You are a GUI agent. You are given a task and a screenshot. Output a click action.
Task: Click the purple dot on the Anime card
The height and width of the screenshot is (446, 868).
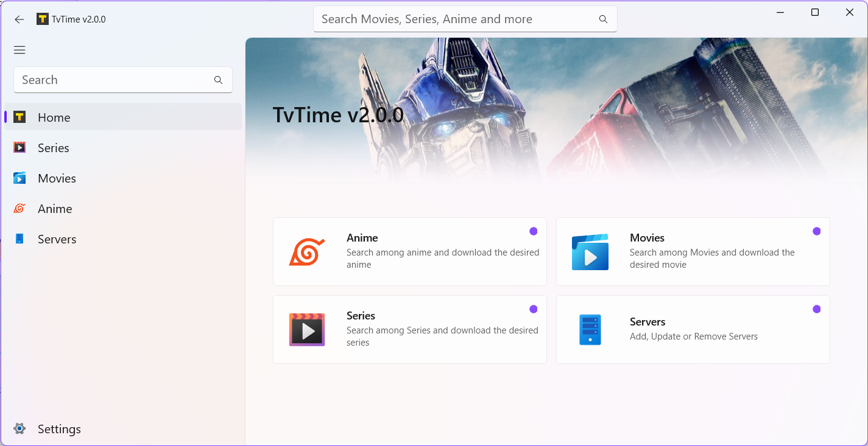pyautogui.click(x=534, y=231)
